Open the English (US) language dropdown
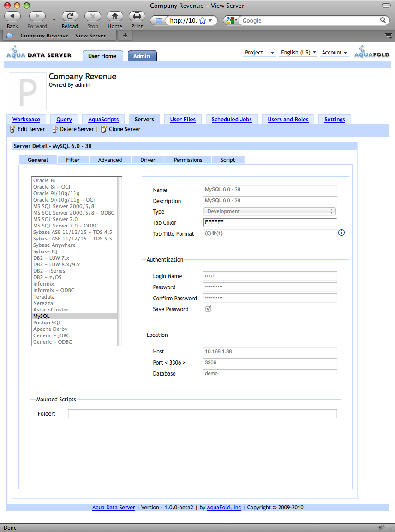This screenshot has height=532, width=395. [x=298, y=52]
